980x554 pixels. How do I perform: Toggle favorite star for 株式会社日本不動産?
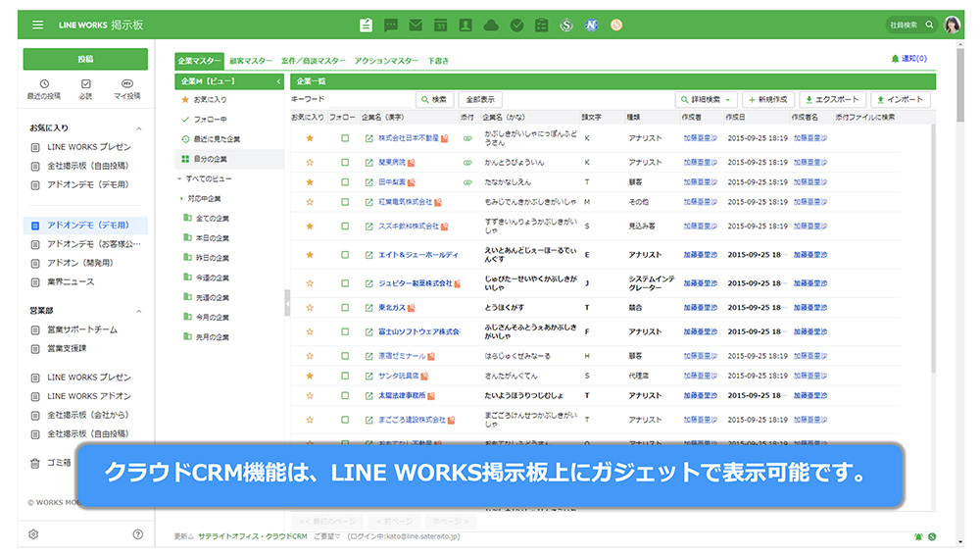310,138
